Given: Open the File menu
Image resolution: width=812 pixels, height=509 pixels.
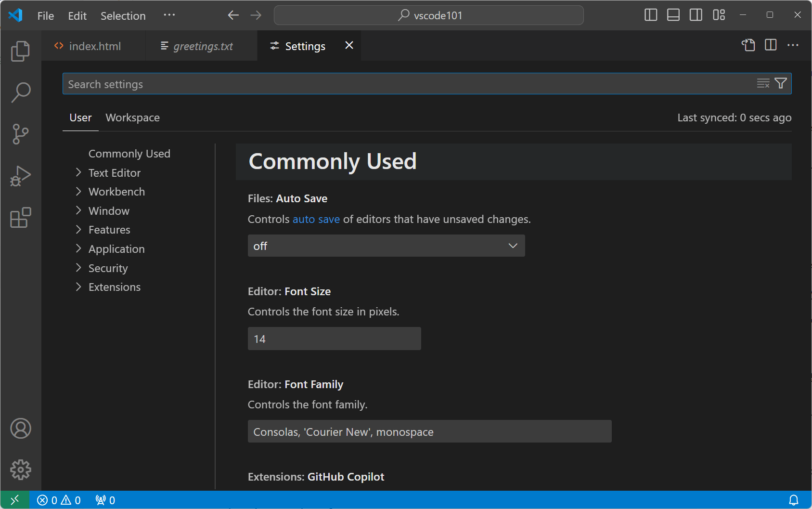Looking at the screenshot, I should [x=45, y=15].
